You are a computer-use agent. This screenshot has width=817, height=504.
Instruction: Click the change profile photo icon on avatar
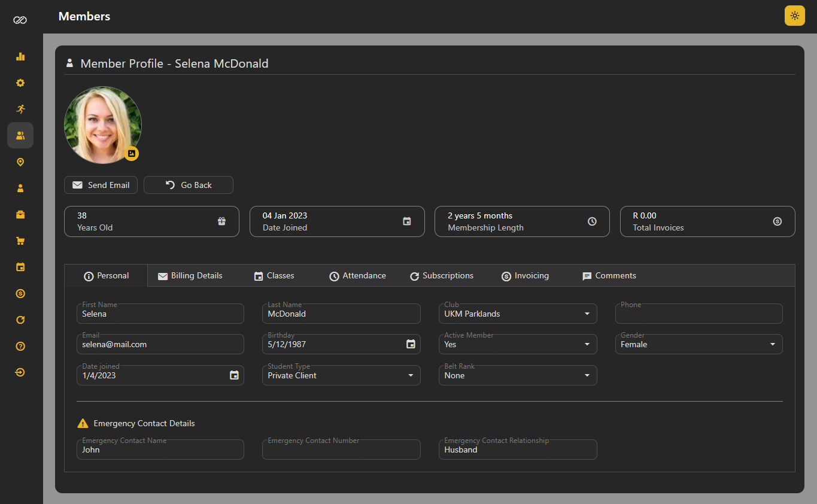pyautogui.click(x=132, y=154)
